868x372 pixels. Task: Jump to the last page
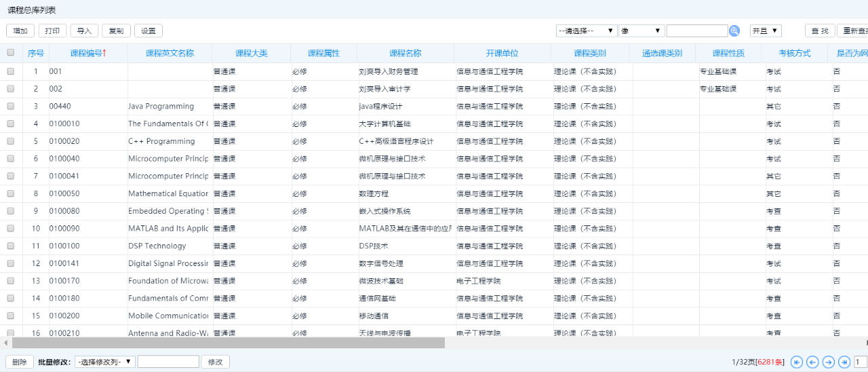[x=844, y=362]
